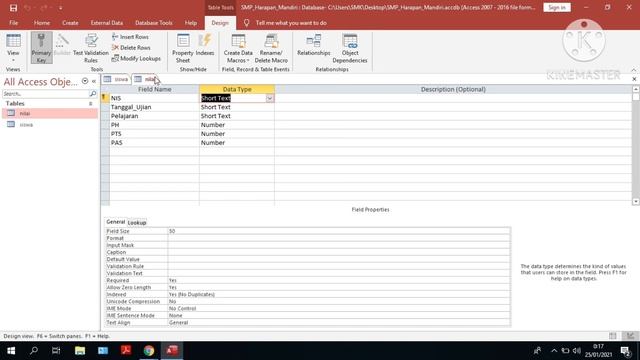Click the Field Size property value
This screenshot has height=360, width=640.
pos(339,231)
